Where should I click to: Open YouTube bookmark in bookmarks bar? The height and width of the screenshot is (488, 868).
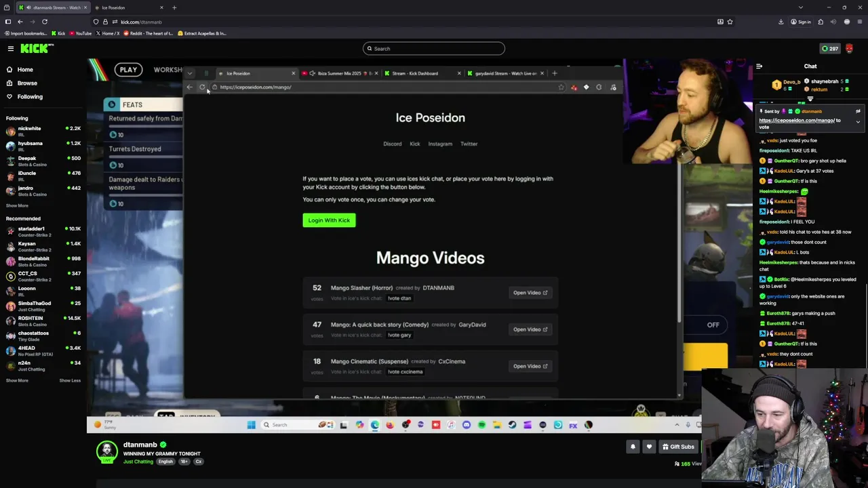(x=81, y=33)
